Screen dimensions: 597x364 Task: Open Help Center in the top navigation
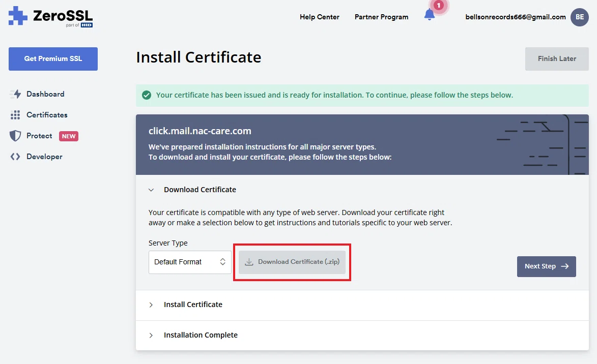(x=320, y=17)
